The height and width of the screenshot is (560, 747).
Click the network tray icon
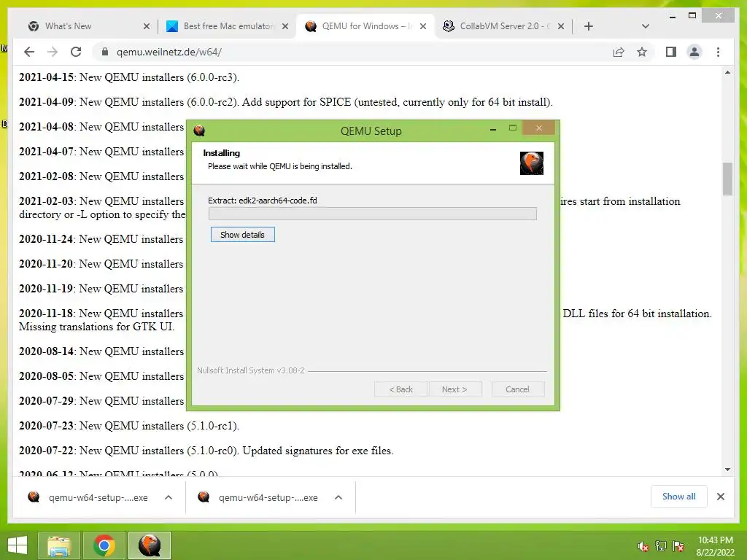point(661,547)
